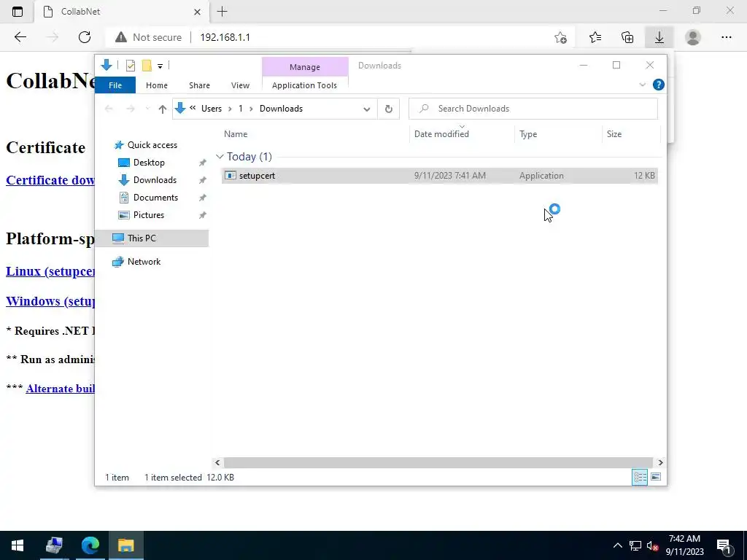Open File Explorer from the taskbar
The width and height of the screenshot is (747, 560).
pyautogui.click(x=125, y=545)
